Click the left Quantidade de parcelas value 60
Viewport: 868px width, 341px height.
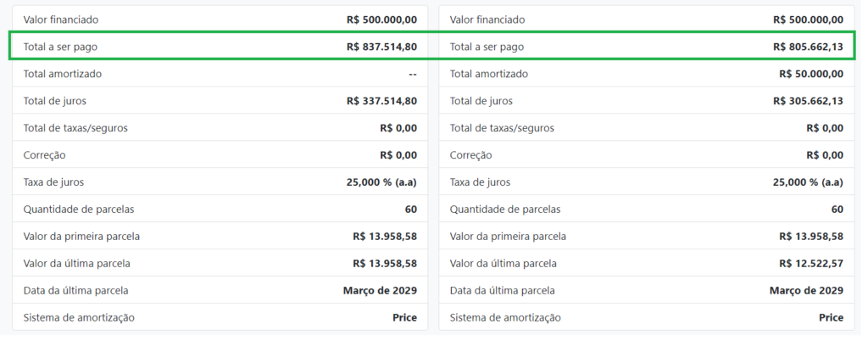tap(411, 210)
